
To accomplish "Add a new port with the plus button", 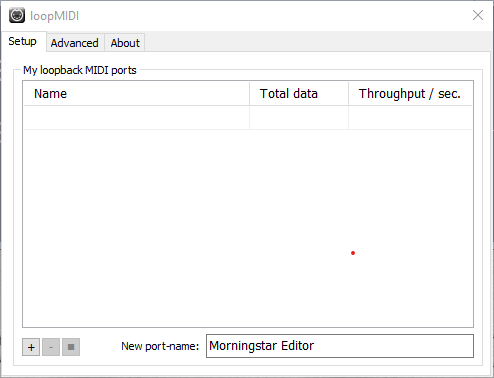I will pyautogui.click(x=31, y=347).
